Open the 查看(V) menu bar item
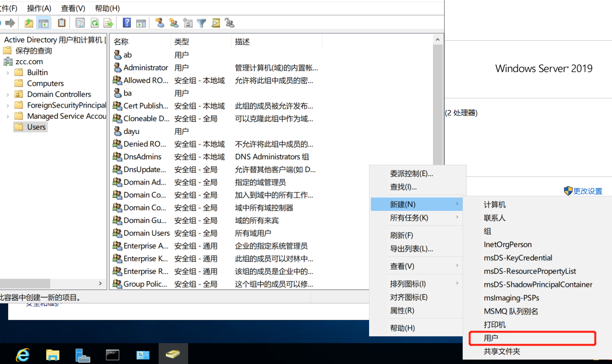This screenshot has height=364, width=612. tap(73, 8)
